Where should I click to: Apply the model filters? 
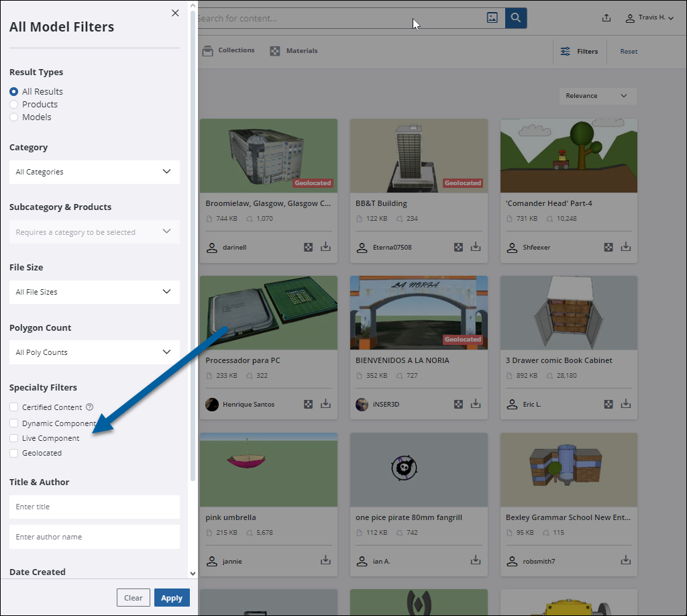tap(172, 597)
